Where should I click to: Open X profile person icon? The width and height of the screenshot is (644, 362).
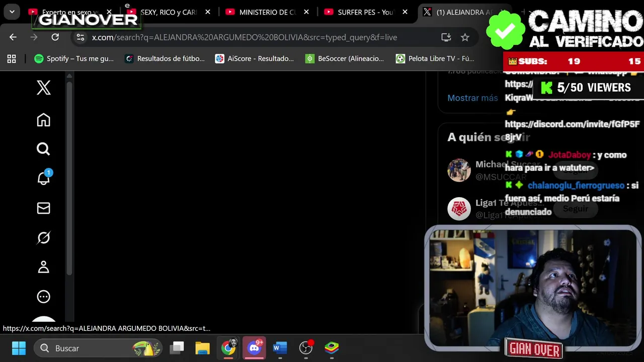pos(44,267)
